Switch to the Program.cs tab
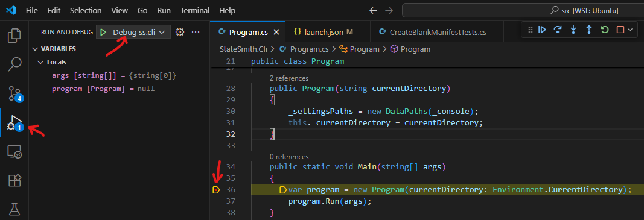 click(248, 32)
